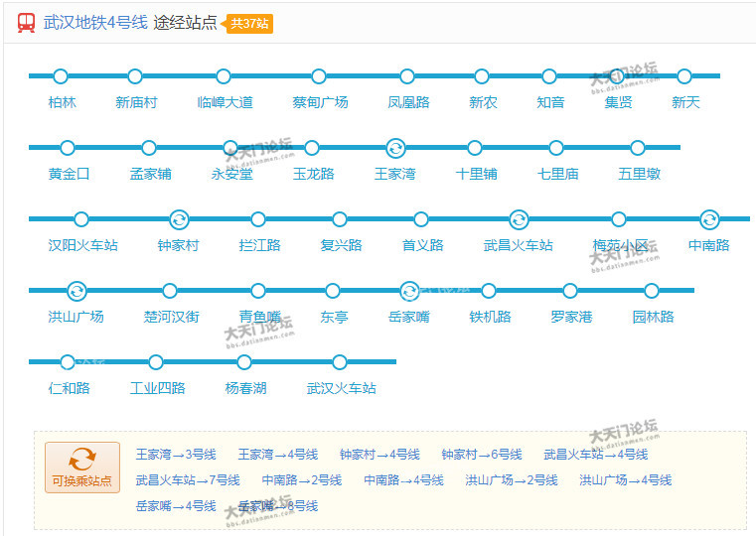Screen dimensions: 756x536
Task: Click the transfer icon above 钟家村 station
Action: coord(179,219)
